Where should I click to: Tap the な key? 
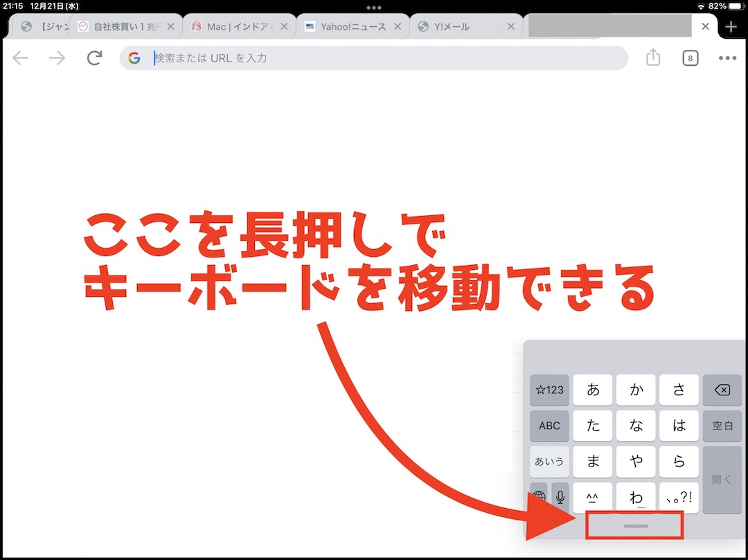click(x=636, y=426)
